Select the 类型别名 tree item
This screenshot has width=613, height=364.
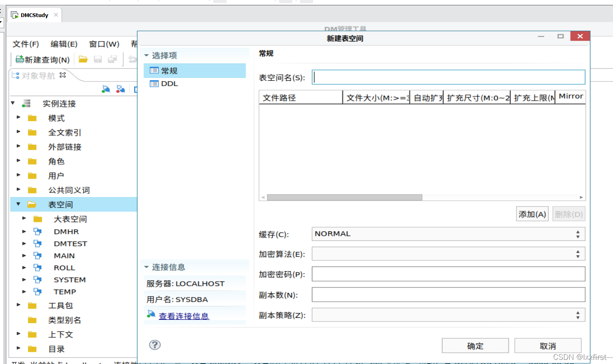[x=65, y=320]
